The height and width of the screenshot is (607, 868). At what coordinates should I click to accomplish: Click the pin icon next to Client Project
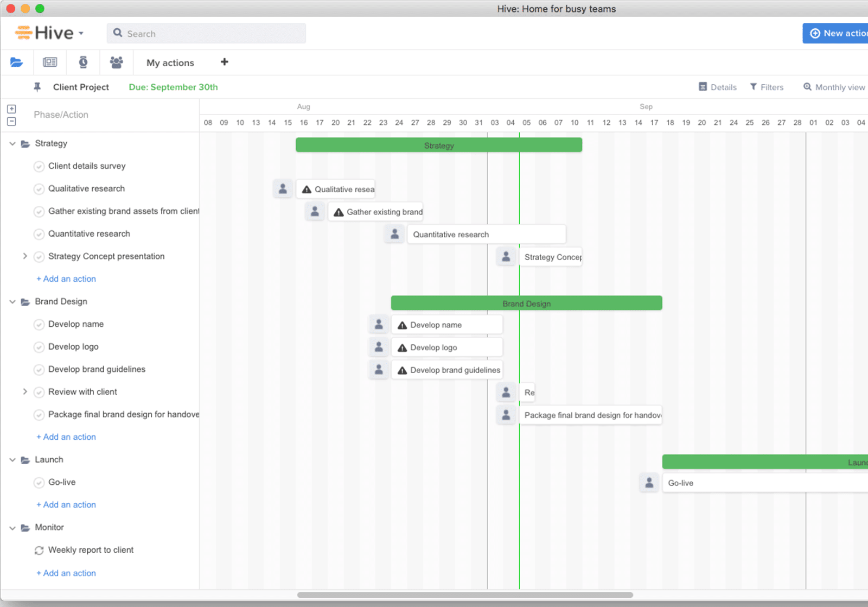[37, 87]
